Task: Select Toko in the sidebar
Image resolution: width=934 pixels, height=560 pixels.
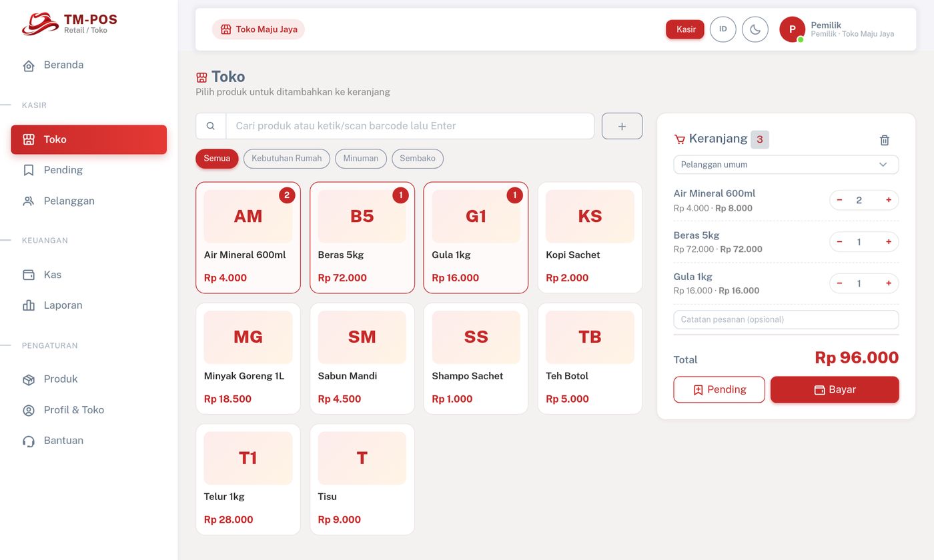Action: tap(89, 139)
